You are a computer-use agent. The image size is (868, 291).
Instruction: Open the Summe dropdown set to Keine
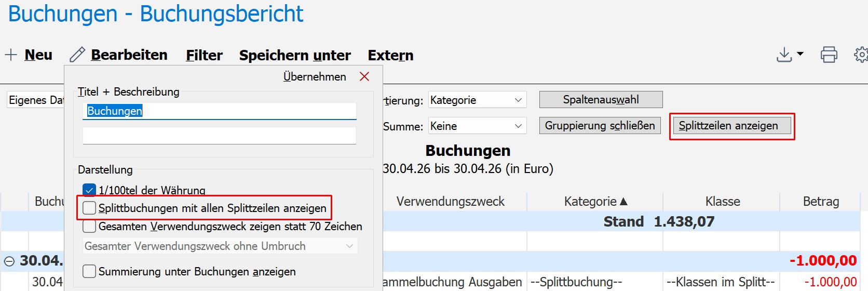pyautogui.click(x=477, y=126)
